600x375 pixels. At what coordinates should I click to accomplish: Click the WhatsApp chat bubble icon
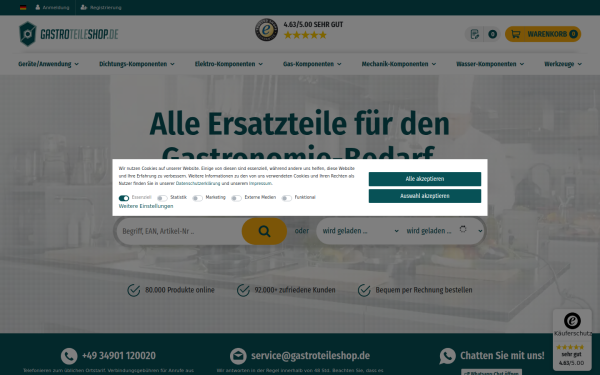[x=447, y=356]
